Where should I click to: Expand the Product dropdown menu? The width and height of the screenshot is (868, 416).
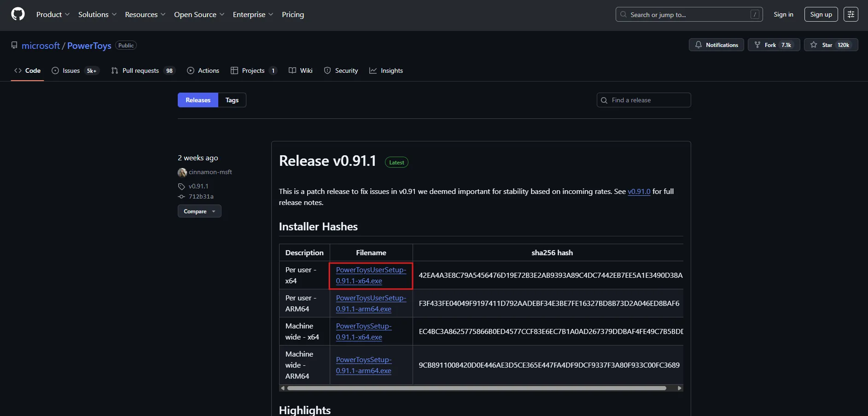pos(53,14)
